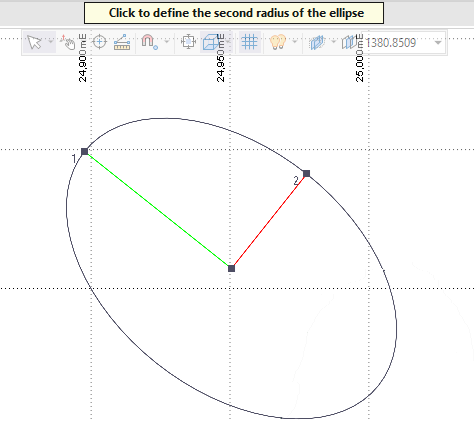The width and height of the screenshot is (474, 422).
Task: Click the slice view icon beside value field
Action: coord(350,42)
